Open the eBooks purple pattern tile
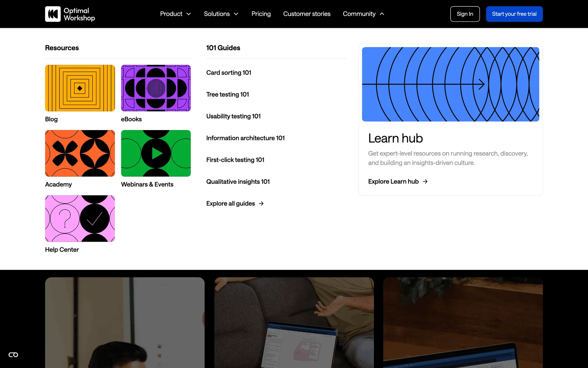 pos(156,88)
